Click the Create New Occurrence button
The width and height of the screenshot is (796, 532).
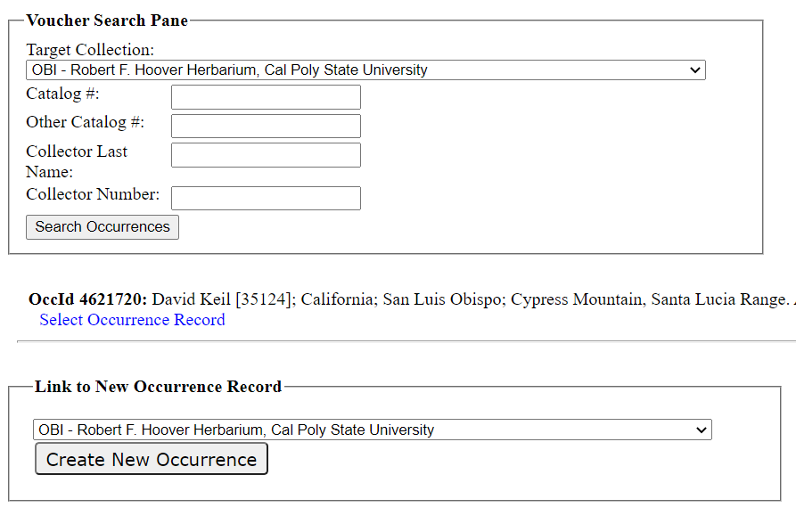click(152, 459)
